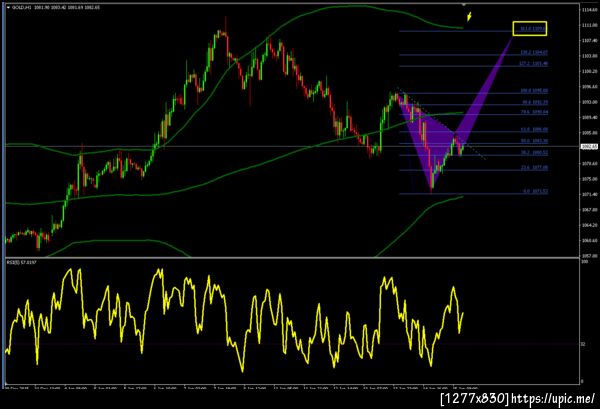
Task: Select the GOLD,H1 chart title text
Action: click(x=22, y=7)
